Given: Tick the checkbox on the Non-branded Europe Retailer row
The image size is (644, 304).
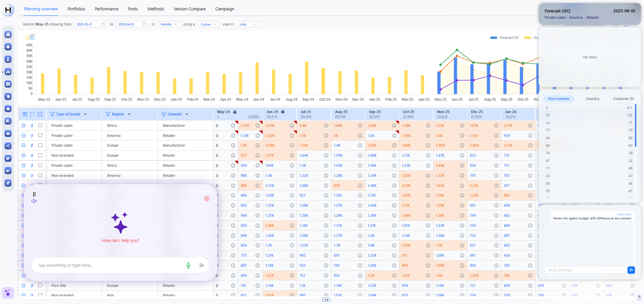Looking at the screenshot, I should click(x=40, y=155).
